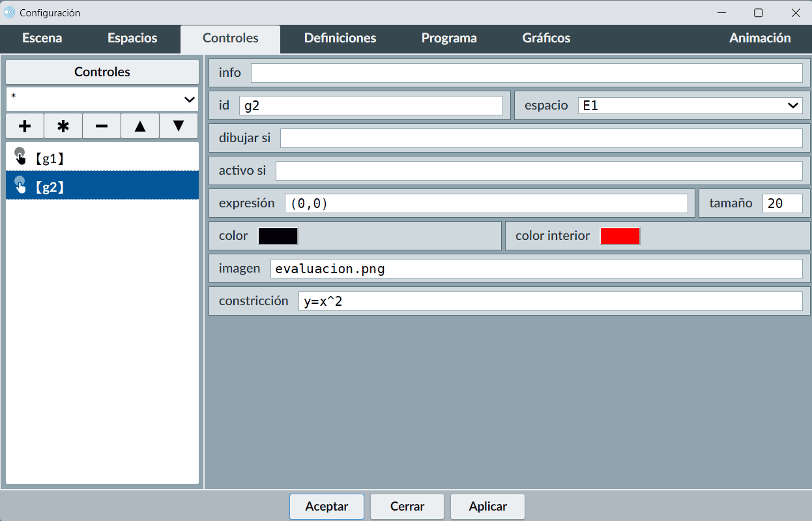Switch to the Escena tab

click(42, 38)
